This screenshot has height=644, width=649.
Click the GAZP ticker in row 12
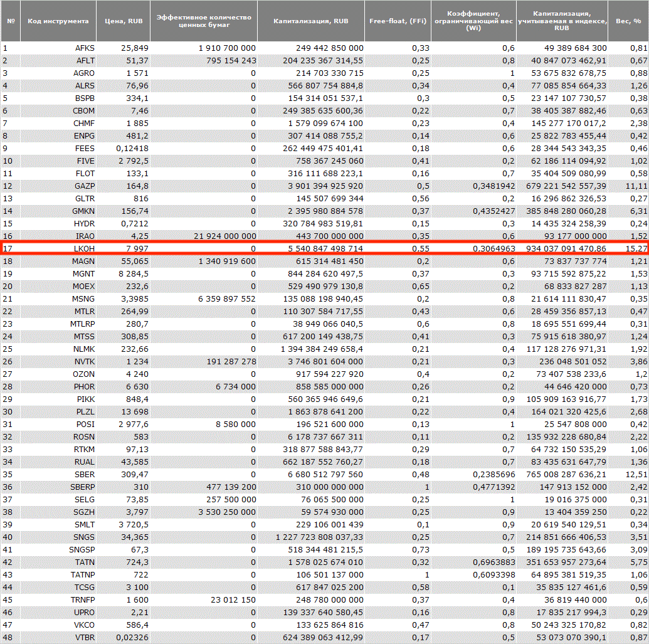click(83, 186)
